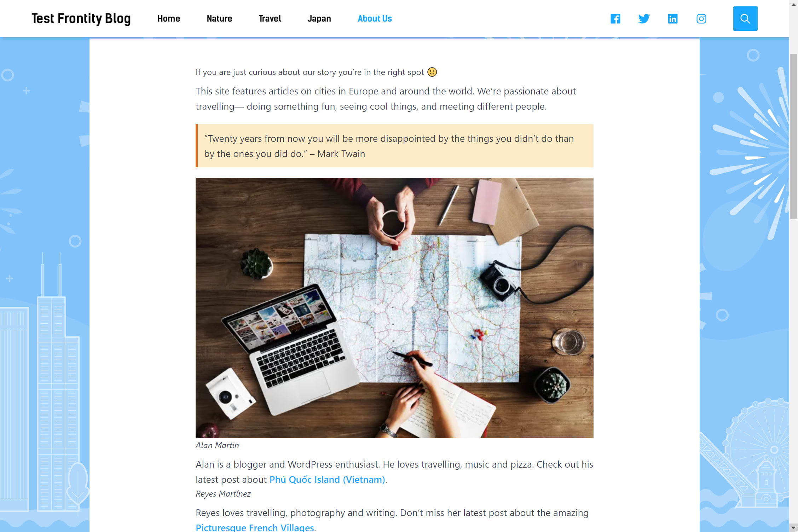Screen dimensions: 798x532
Task: Click the blog header title text link
Action: pyautogui.click(x=81, y=18)
